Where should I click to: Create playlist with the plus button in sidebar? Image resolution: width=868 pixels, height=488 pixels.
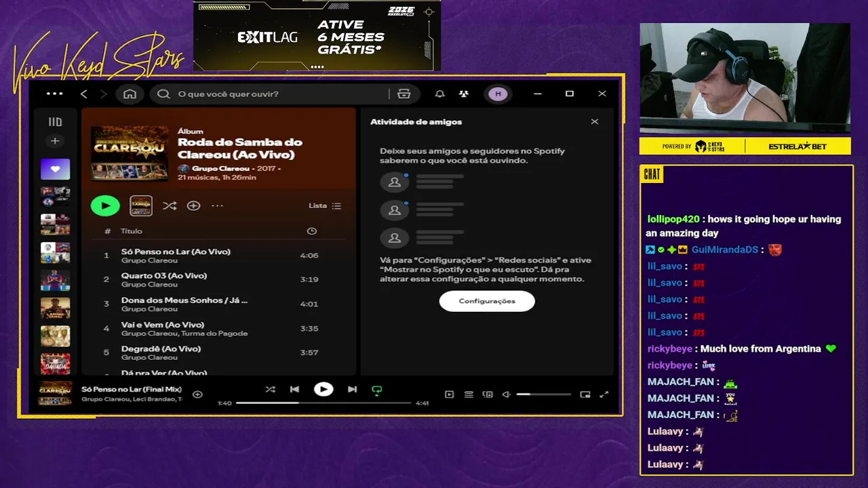[x=55, y=141]
